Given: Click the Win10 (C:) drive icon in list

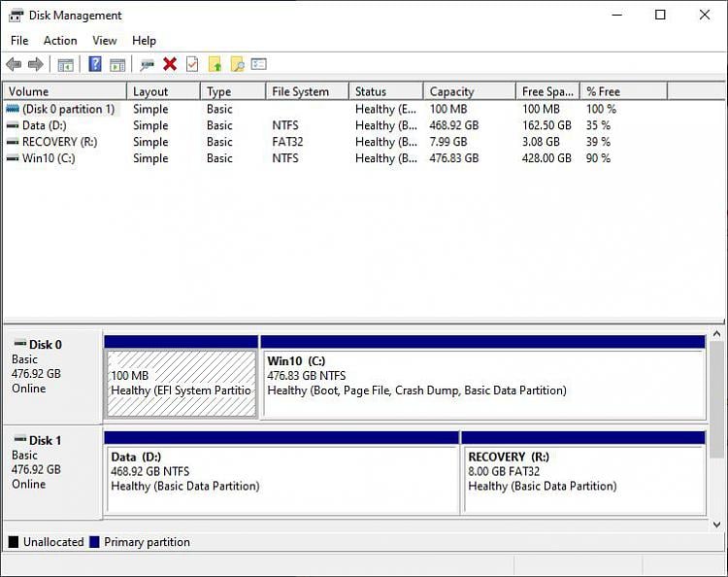Looking at the screenshot, I should tap(13, 158).
